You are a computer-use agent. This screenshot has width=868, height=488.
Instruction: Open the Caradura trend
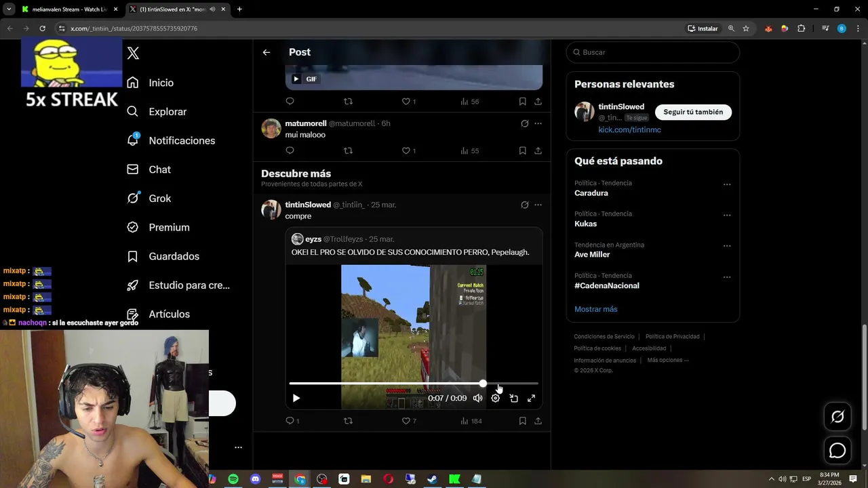(x=591, y=193)
